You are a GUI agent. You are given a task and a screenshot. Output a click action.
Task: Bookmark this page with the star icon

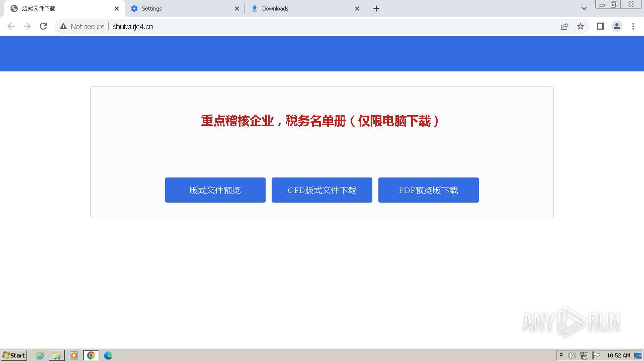581,26
